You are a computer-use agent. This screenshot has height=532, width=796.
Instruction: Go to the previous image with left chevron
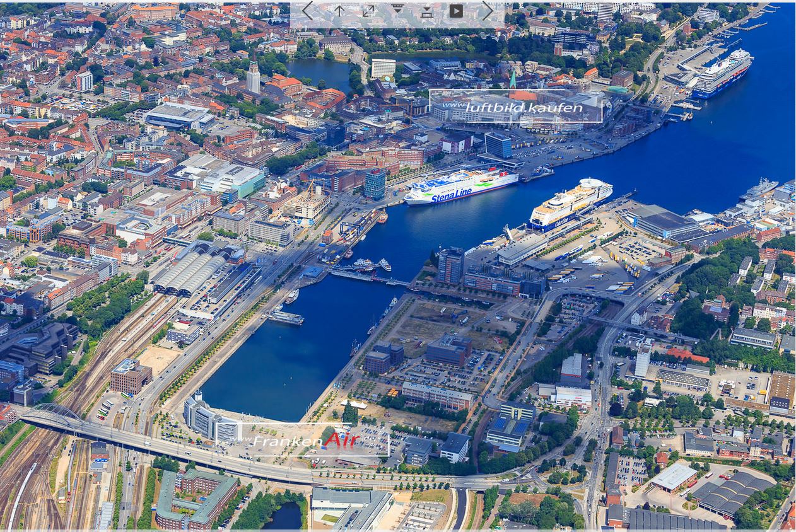coord(307,11)
